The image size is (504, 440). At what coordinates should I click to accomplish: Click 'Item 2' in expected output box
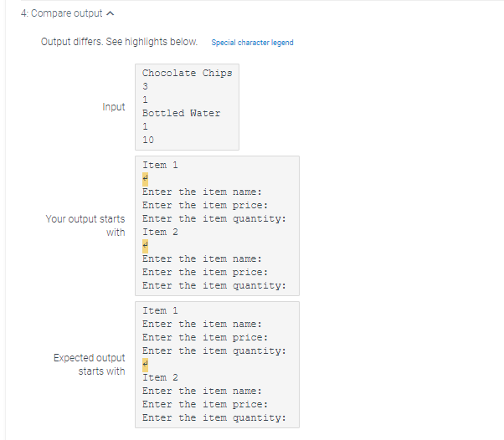pyautogui.click(x=160, y=378)
